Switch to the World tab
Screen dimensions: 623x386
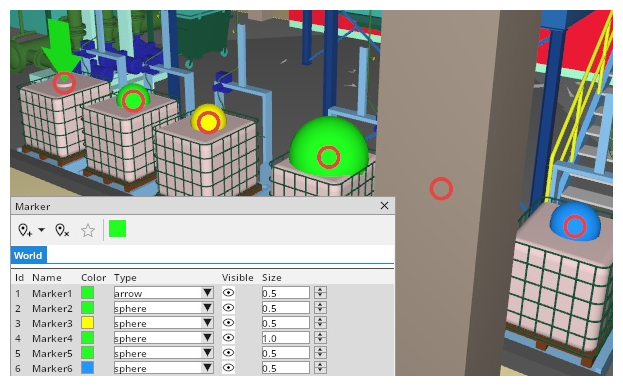click(x=28, y=255)
